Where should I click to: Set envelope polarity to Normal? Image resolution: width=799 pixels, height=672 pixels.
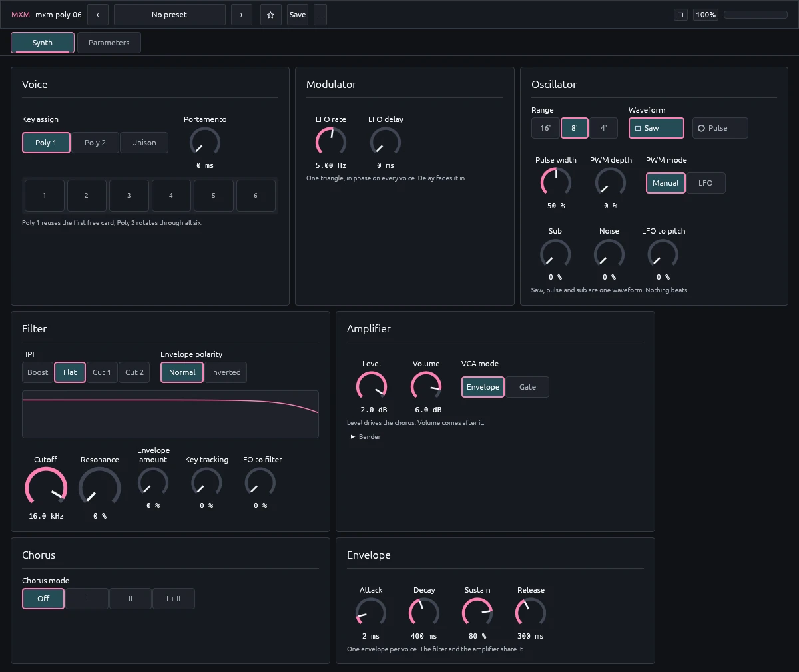click(x=182, y=372)
